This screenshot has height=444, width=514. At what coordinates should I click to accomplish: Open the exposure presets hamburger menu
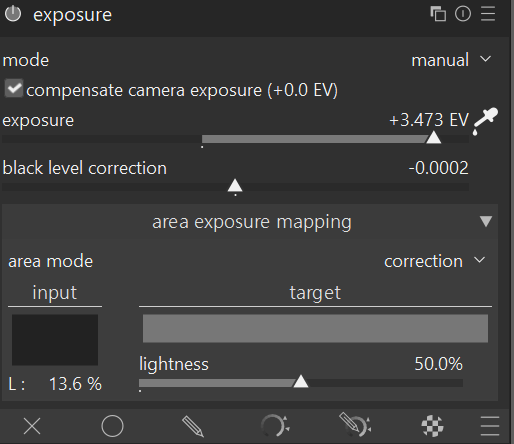coord(488,14)
